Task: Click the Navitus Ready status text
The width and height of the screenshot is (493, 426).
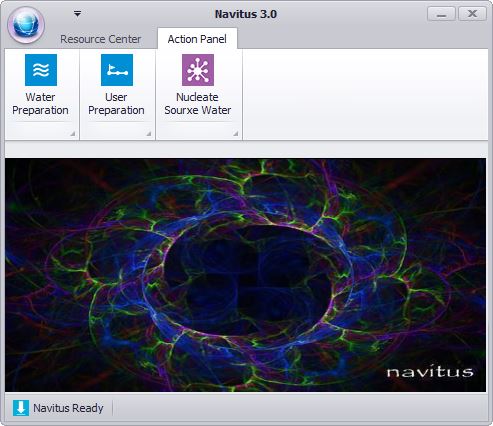Action: 68,408
